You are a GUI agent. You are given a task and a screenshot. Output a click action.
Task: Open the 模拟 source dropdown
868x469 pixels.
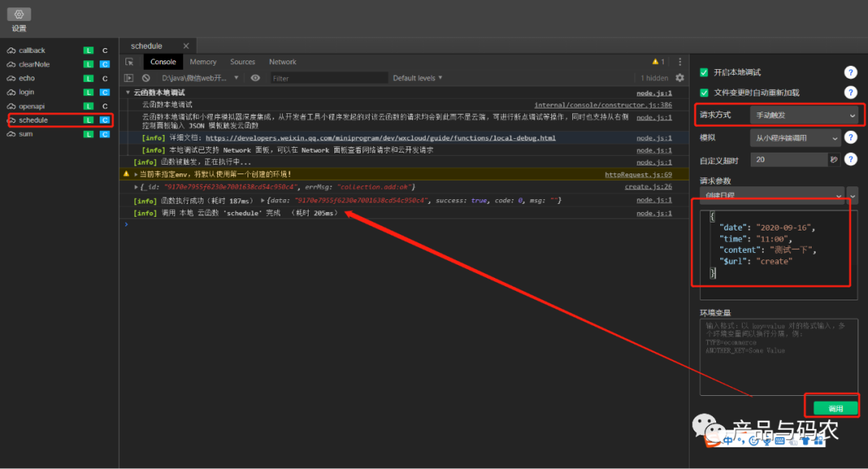pos(795,137)
